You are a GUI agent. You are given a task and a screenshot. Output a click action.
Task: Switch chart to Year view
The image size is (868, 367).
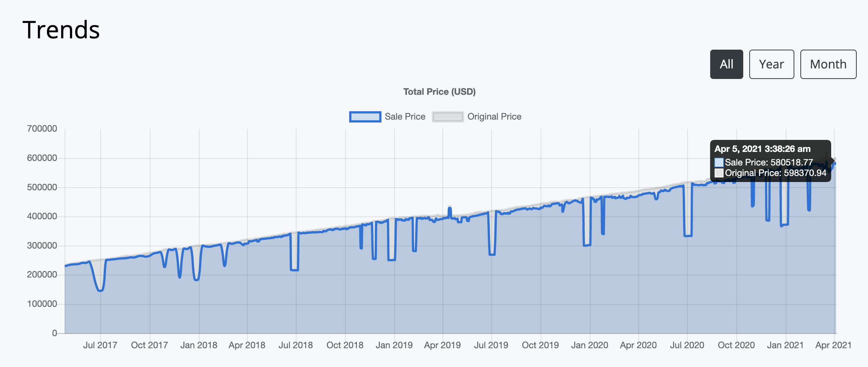click(771, 64)
